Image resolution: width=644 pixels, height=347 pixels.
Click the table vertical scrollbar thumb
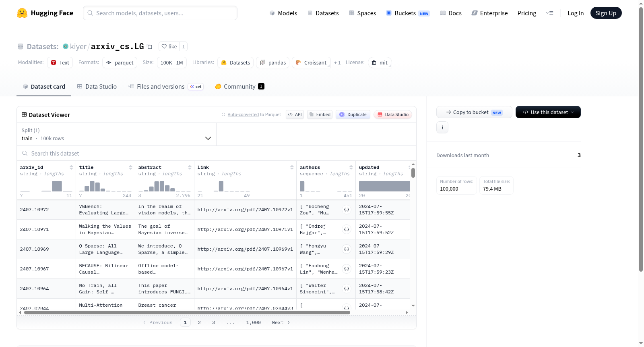(x=413, y=173)
